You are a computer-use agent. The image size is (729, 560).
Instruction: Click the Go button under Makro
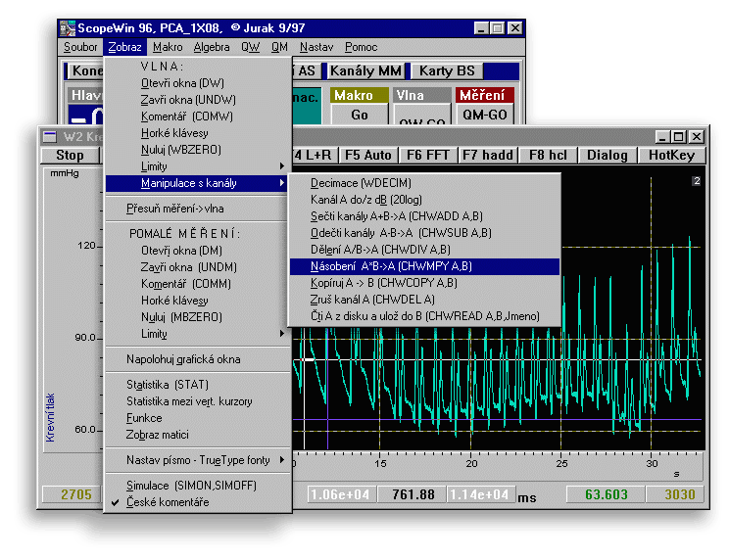pyautogui.click(x=360, y=115)
